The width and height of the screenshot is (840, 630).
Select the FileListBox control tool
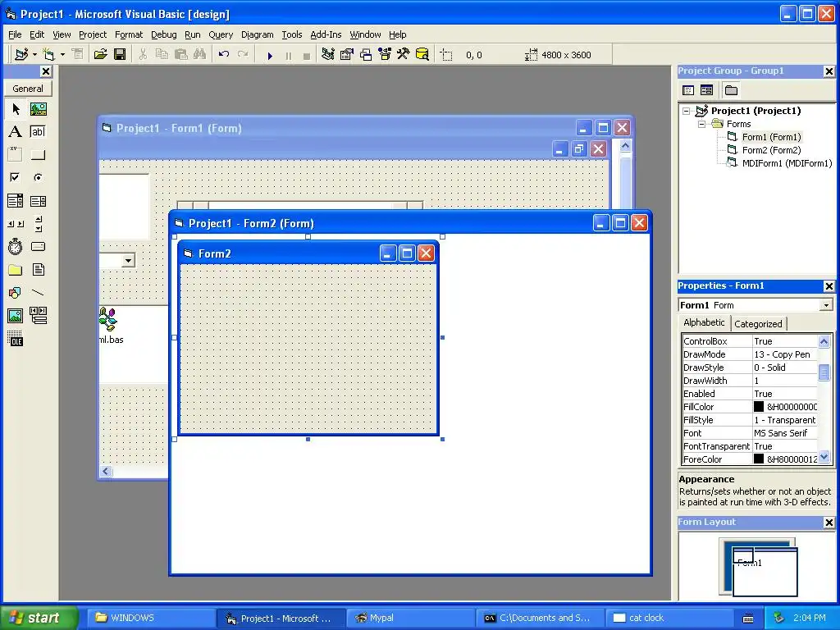(38, 269)
